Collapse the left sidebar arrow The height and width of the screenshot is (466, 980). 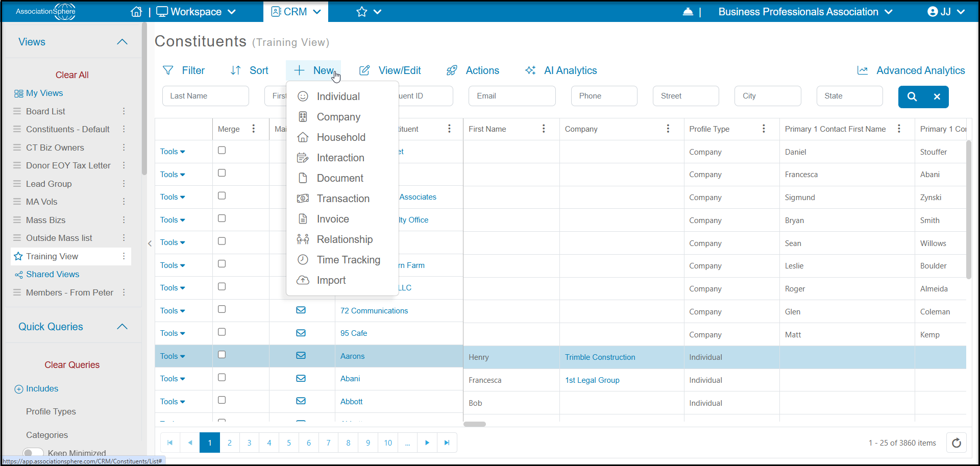[150, 243]
